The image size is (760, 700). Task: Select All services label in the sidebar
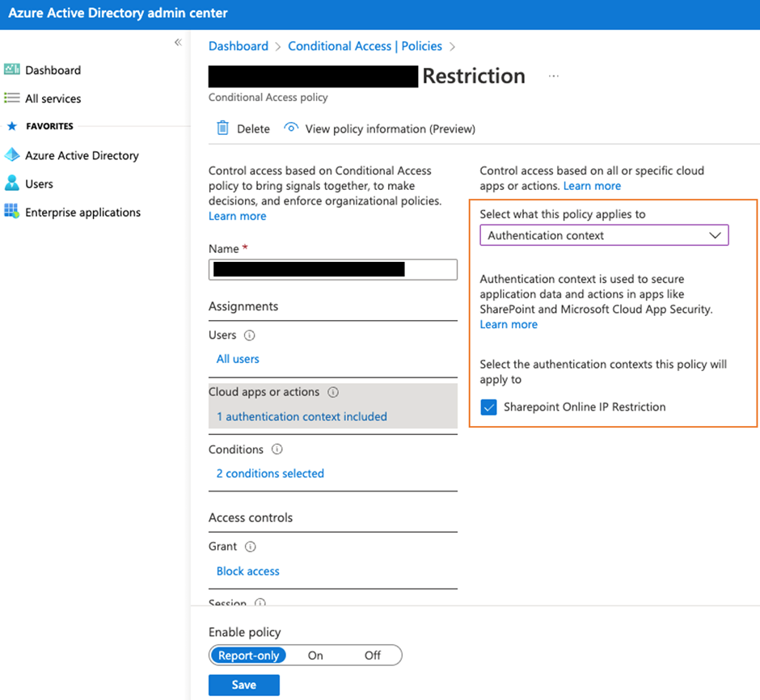tap(53, 99)
